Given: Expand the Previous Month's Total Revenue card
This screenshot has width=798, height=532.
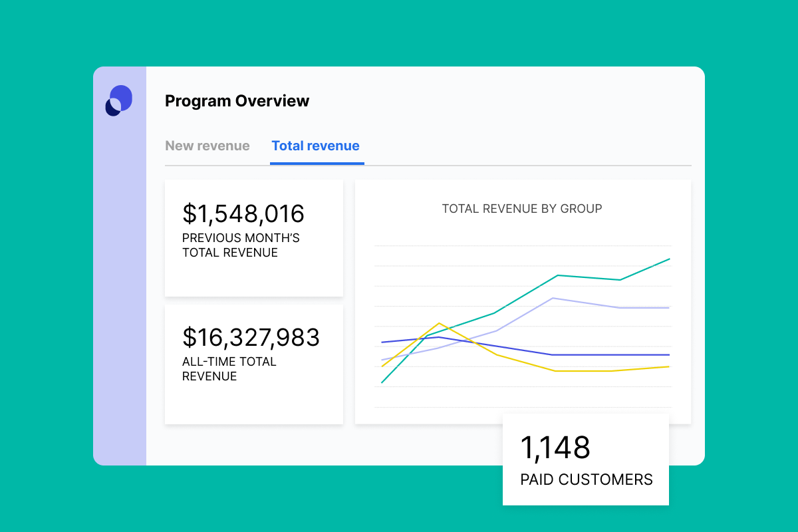Looking at the screenshot, I should [x=253, y=237].
